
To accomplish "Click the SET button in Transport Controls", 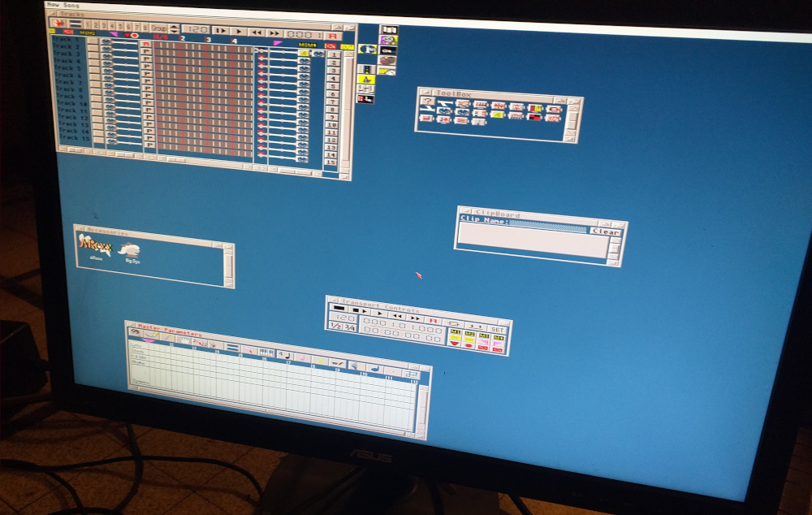I will [497, 330].
